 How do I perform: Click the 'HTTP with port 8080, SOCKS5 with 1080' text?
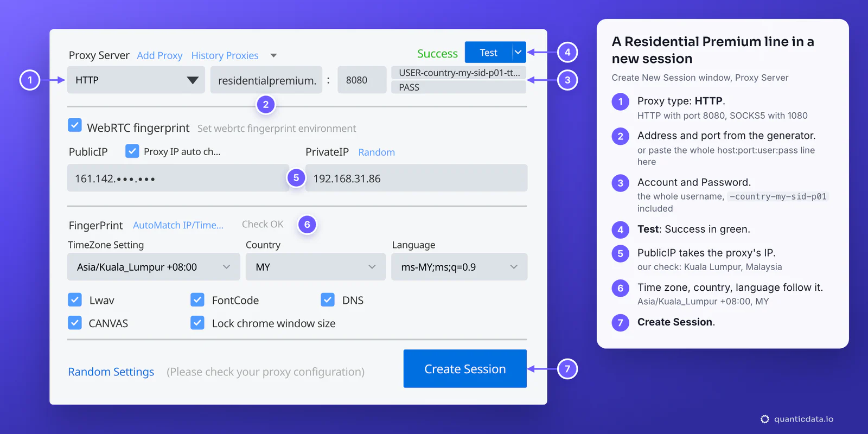pos(722,116)
